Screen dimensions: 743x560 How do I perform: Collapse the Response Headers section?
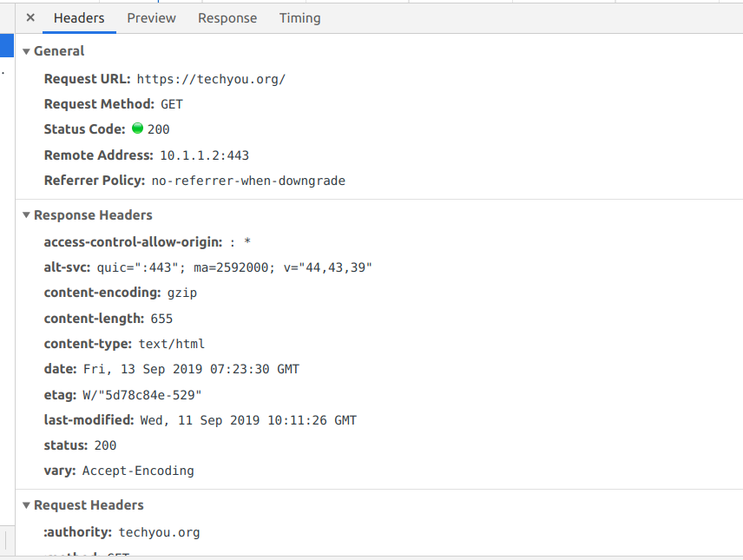(25, 214)
